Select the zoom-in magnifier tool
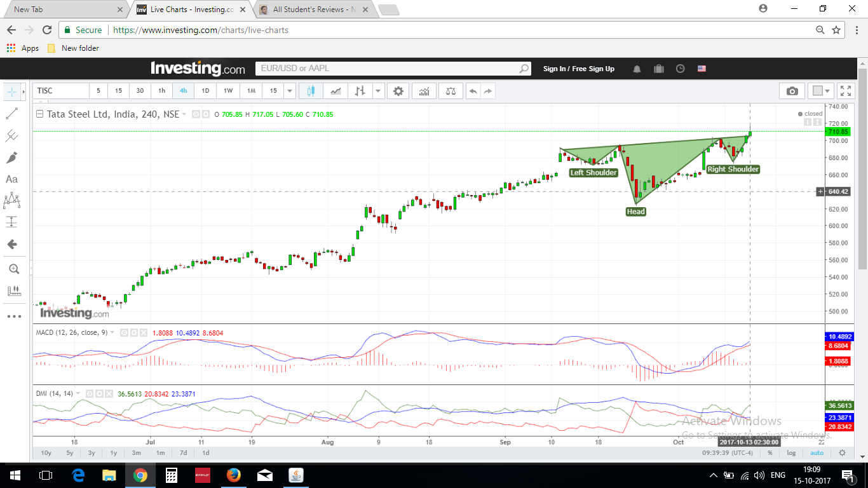Image resolution: width=868 pixels, height=488 pixels. point(13,269)
